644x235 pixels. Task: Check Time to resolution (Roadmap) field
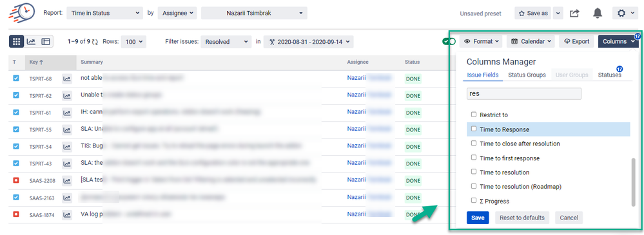click(474, 186)
